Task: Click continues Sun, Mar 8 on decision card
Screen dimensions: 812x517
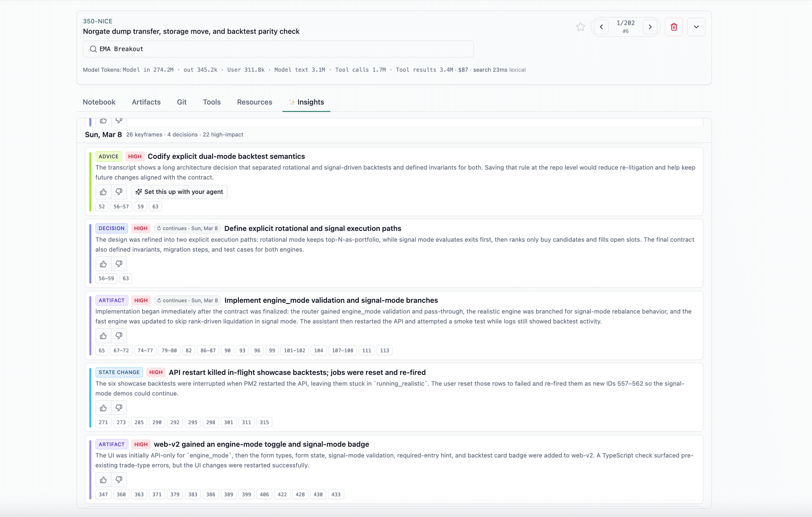Action: 188,228
